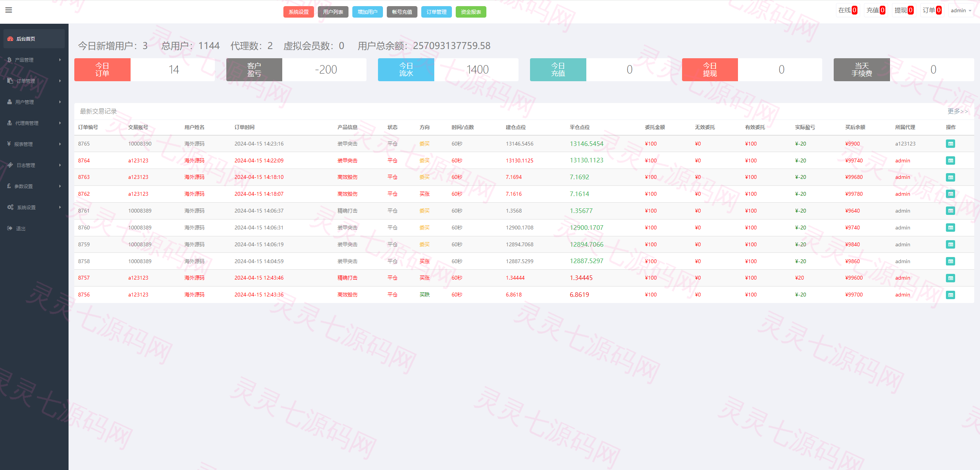Toggle the hamburger sidebar menu icon
Screen dimensions: 980x470
[x=8, y=10]
